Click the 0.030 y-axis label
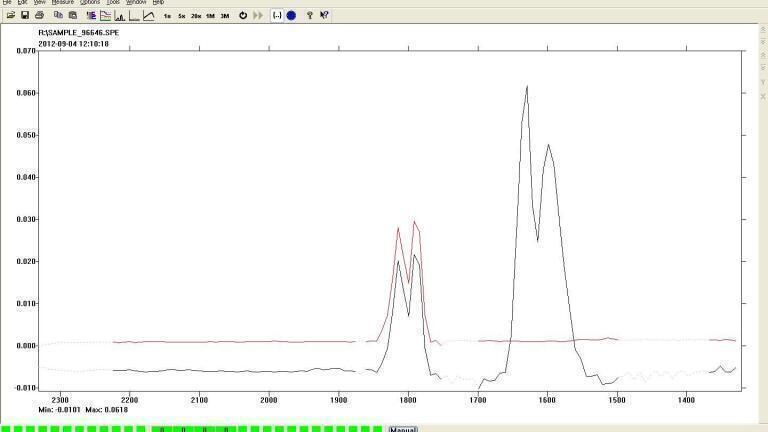 pos(26,219)
